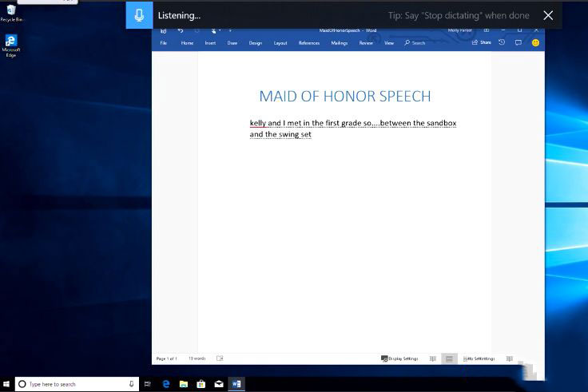Open version history clock icon
The height and width of the screenshot is (392, 588).
[502, 42]
